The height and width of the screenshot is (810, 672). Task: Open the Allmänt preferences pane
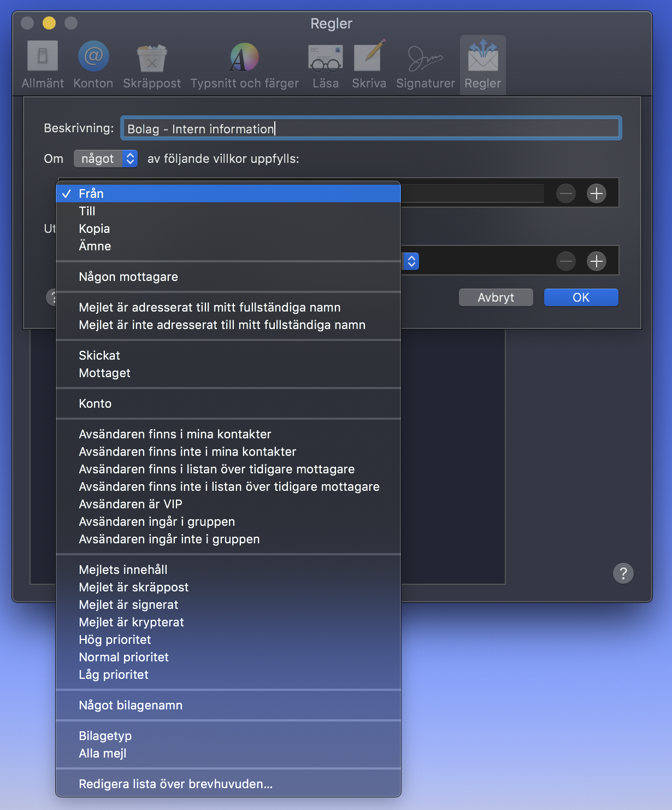(43, 64)
